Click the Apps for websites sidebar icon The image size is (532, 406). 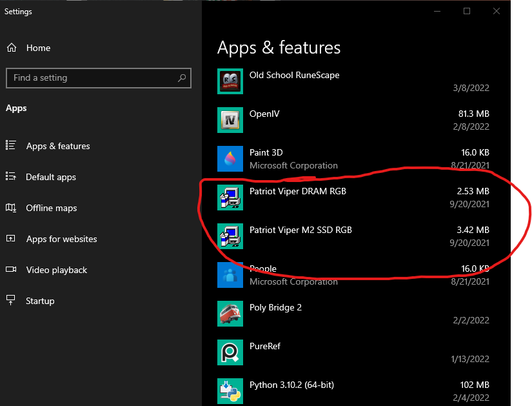(10, 239)
